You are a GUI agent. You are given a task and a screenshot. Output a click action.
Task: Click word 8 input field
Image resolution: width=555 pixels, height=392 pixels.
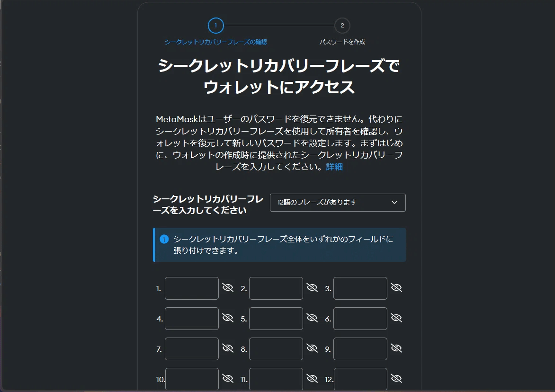[276, 349]
